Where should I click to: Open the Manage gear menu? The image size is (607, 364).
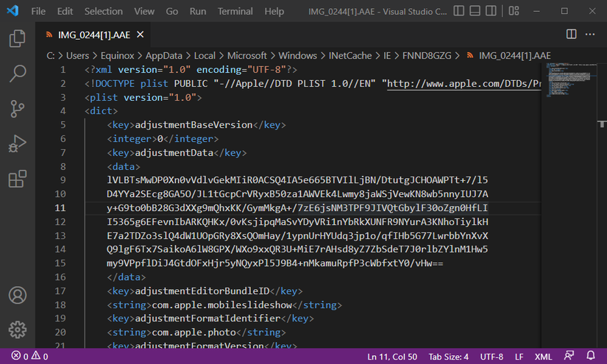(x=17, y=329)
